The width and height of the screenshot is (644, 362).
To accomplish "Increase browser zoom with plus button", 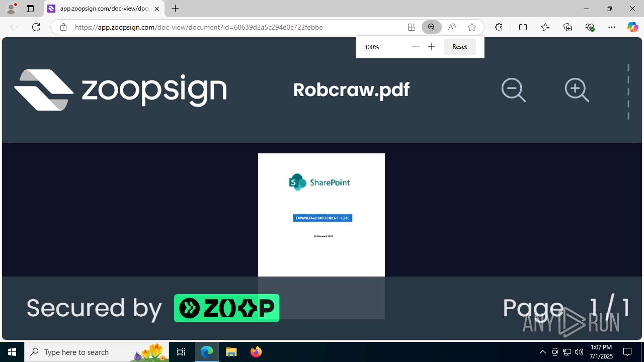I will click(431, 47).
